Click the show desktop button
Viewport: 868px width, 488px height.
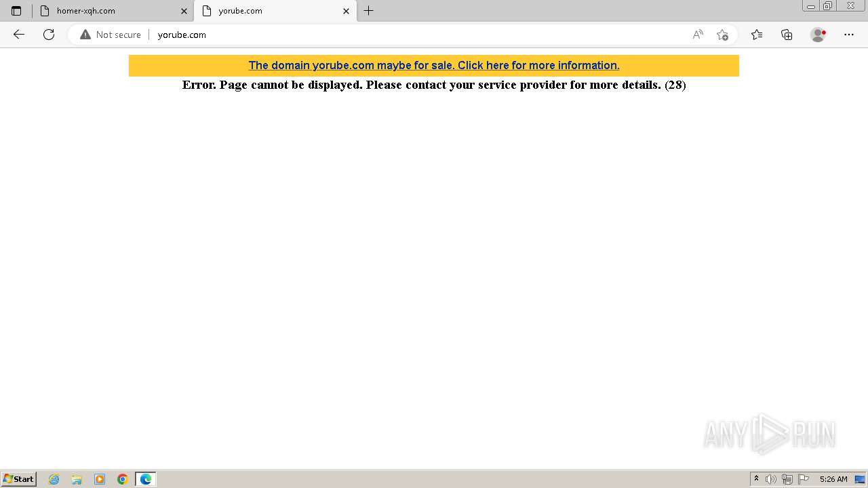(860, 479)
